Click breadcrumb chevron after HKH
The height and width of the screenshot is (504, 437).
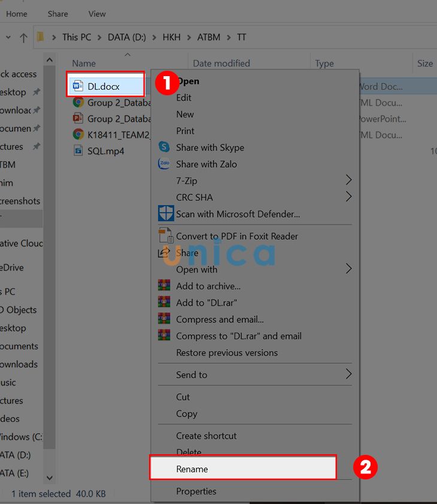(x=189, y=38)
